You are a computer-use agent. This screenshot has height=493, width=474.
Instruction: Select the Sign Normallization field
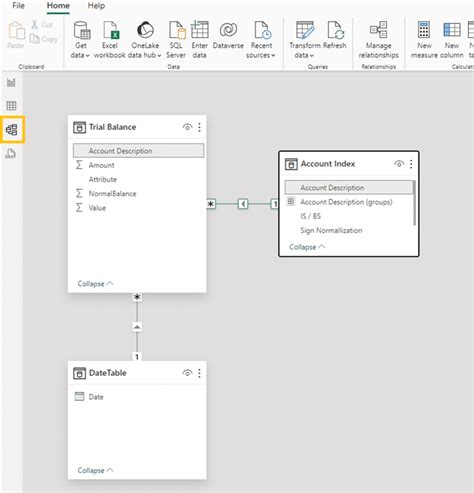click(x=349, y=230)
